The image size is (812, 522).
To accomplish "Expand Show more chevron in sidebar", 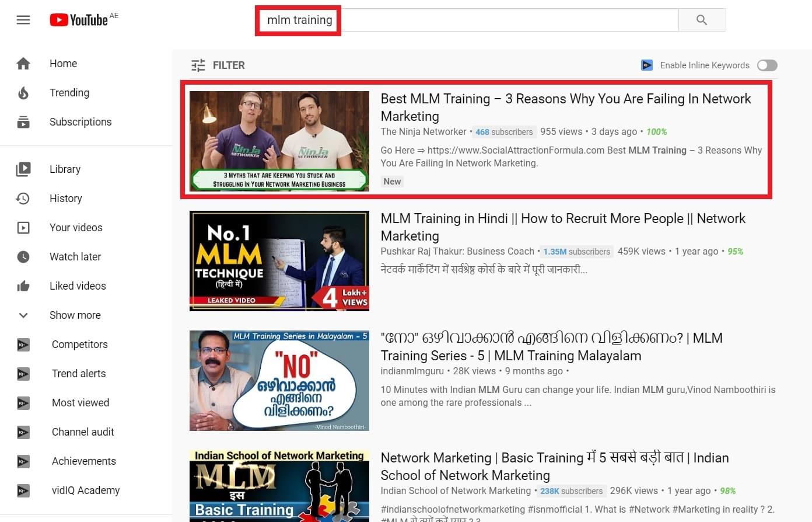I will [23, 315].
